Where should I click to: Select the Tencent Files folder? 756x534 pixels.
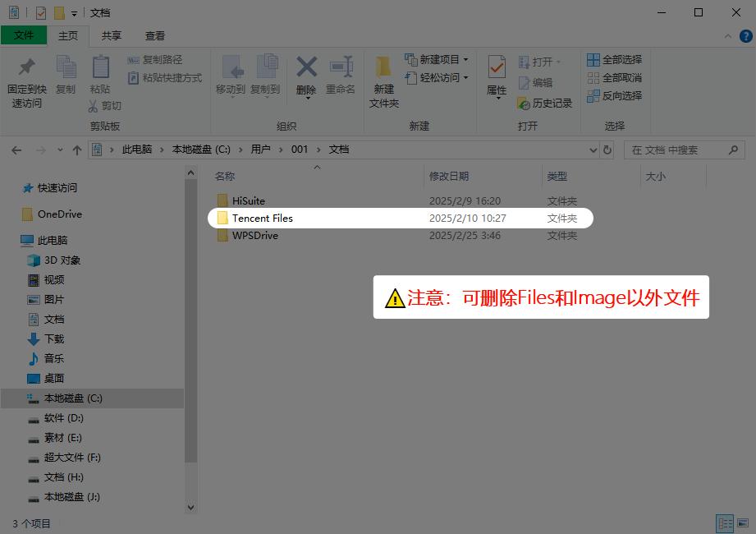coord(262,219)
